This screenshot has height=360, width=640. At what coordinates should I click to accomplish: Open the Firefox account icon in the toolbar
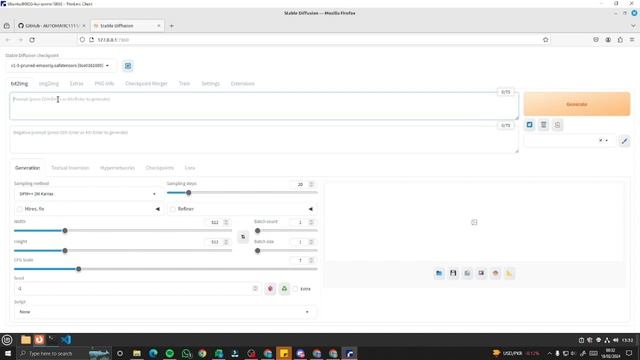608,40
